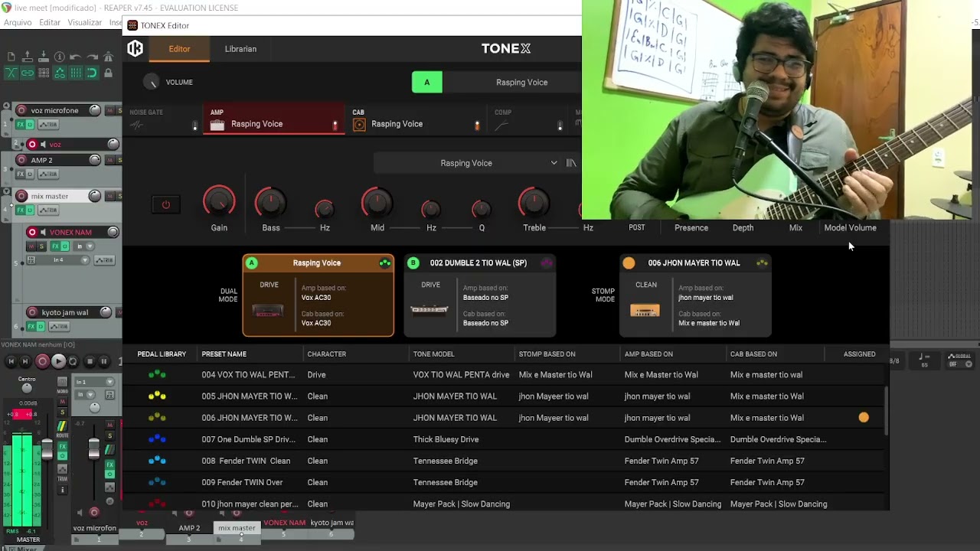Viewport: 980px width, 551px height.
Task: Open the 'In 1' mixer input dropdown
Action: point(95,382)
